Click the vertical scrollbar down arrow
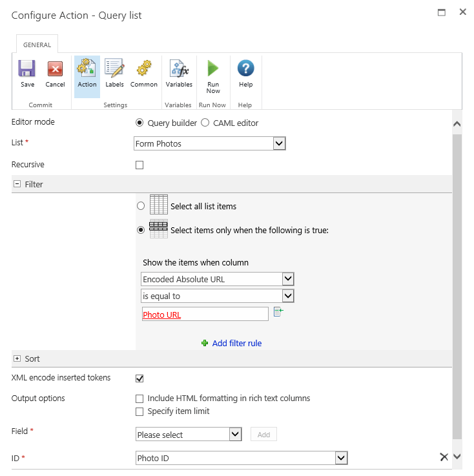Screen dimensions: 474x476 pyautogui.click(x=457, y=457)
